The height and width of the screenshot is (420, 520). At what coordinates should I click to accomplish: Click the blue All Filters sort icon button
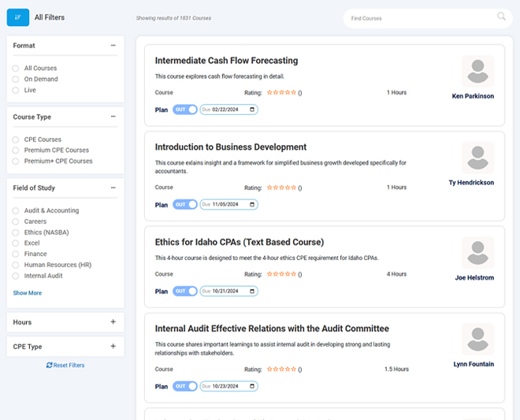[x=18, y=17]
